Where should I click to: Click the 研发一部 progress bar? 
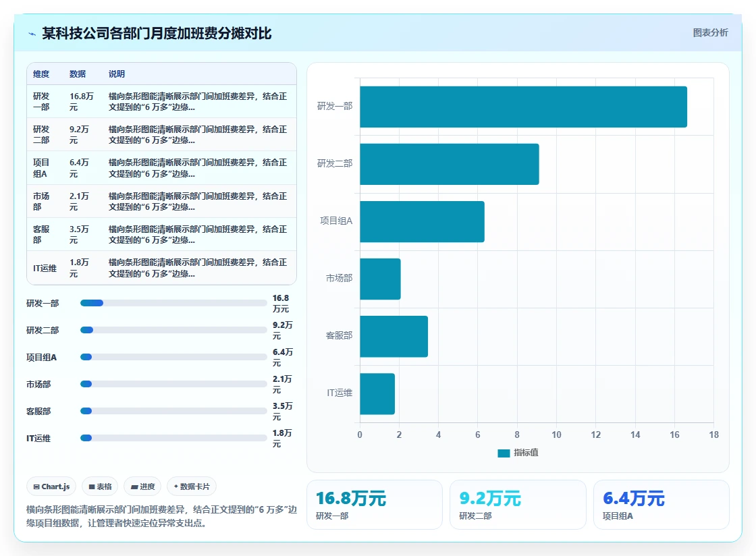[173, 303]
